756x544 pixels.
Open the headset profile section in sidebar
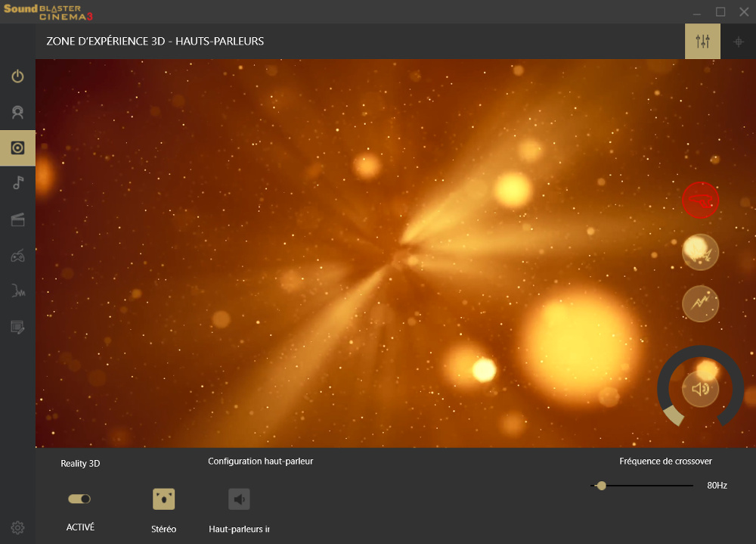point(17,113)
